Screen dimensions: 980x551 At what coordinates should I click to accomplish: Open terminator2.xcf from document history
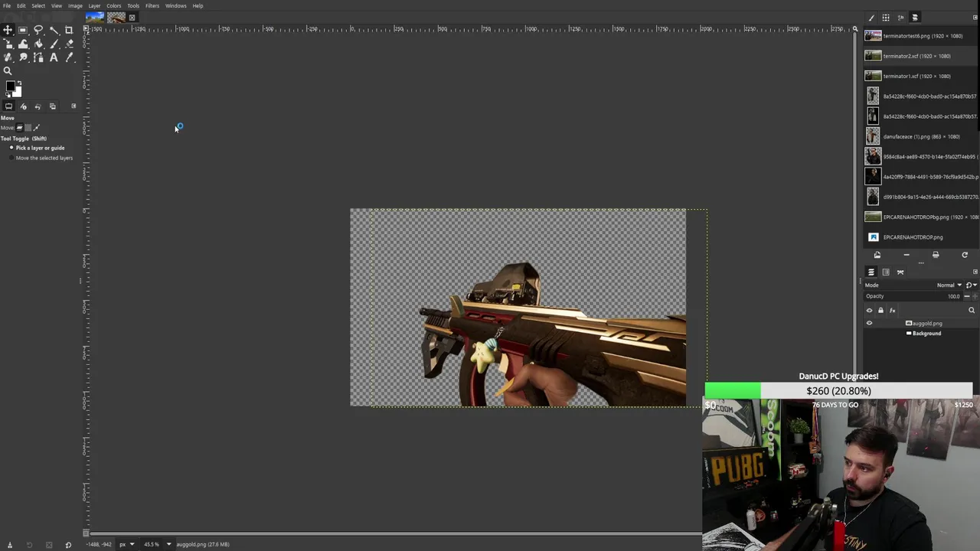(x=920, y=56)
